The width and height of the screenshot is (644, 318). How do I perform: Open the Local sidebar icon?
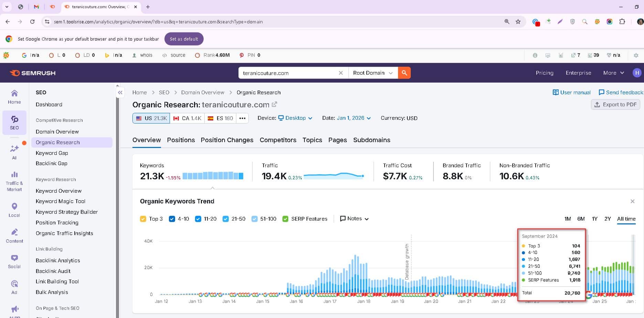click(14, 210)
